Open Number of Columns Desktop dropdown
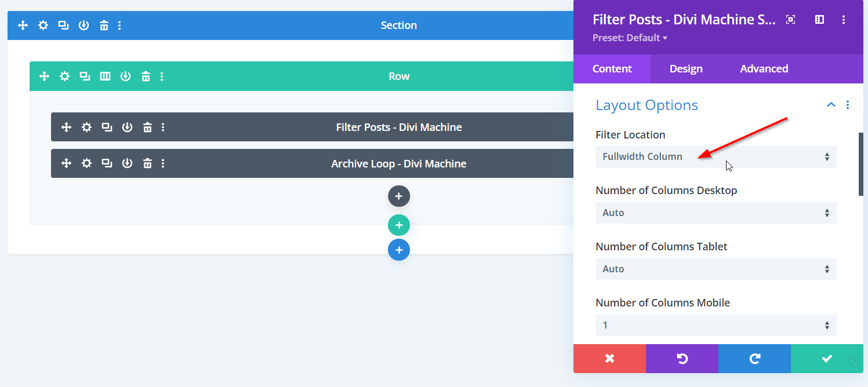Viewport: 868px width, 387px height. [716, 213]
